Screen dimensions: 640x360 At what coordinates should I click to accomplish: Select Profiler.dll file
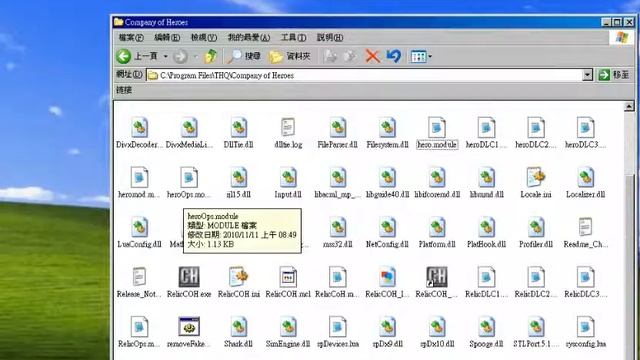pos(536,233)
